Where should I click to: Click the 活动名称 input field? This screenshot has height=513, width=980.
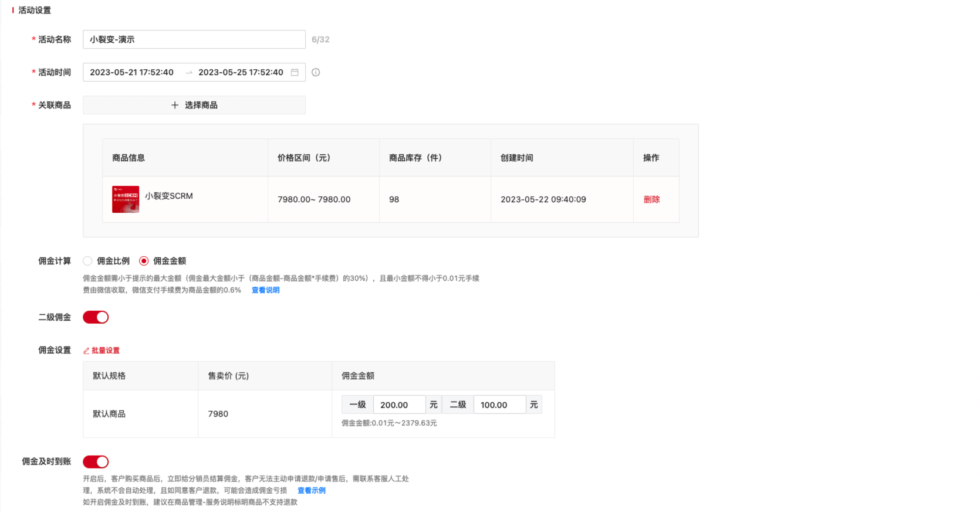click(x=194, y=39)
